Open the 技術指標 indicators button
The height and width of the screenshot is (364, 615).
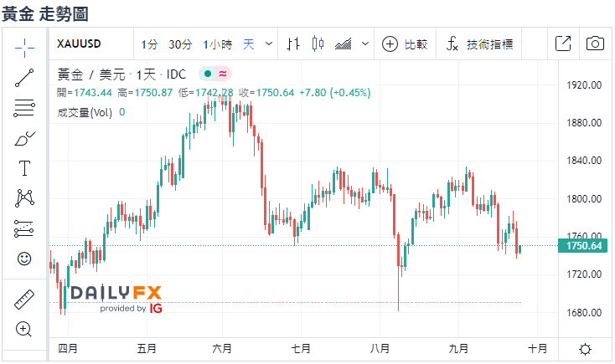[479, 44]
